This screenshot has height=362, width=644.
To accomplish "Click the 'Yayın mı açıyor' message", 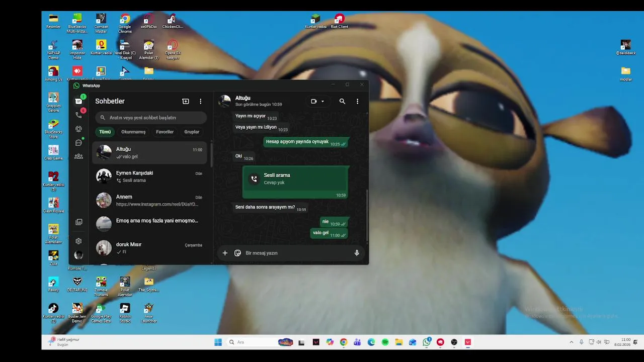I will (256, 117).
